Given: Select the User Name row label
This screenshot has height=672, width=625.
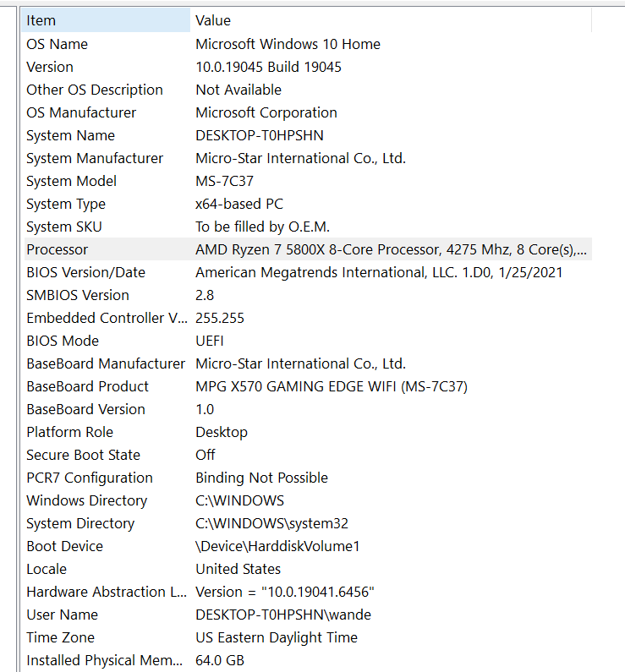Looking at the screenshot, I should pos(62,615).
